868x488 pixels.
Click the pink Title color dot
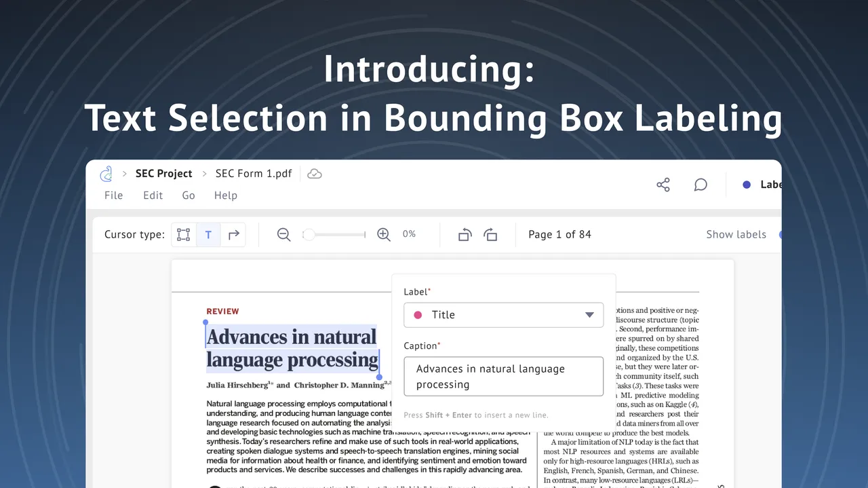pos(418,315)
